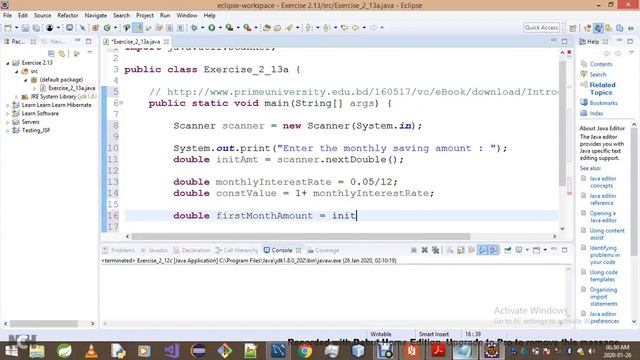The image size is (640, 360).
Task: Expand the Servers project node
Action: pyautogui.click(x=7, y=122)
